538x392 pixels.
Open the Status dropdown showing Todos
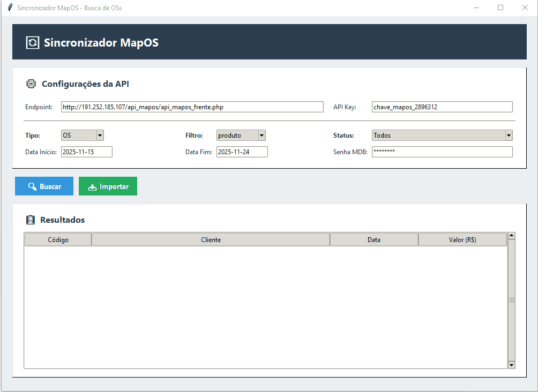pos(442,135)
